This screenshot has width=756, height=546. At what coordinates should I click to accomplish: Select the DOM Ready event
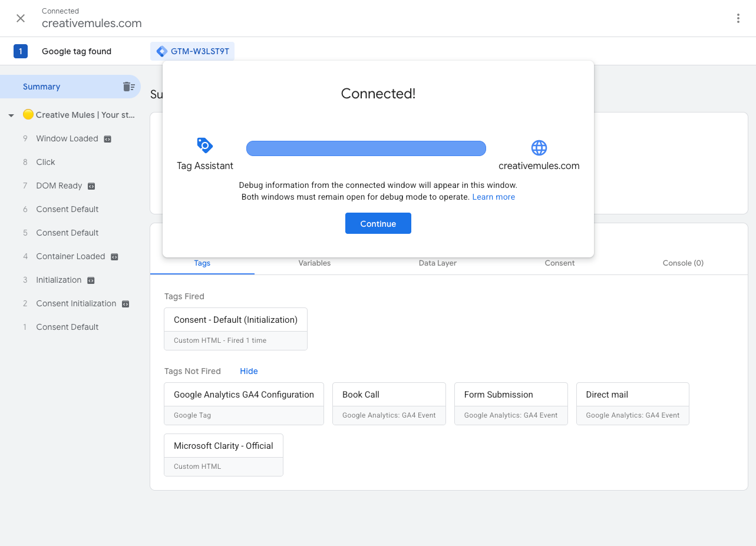pos(59,186)
